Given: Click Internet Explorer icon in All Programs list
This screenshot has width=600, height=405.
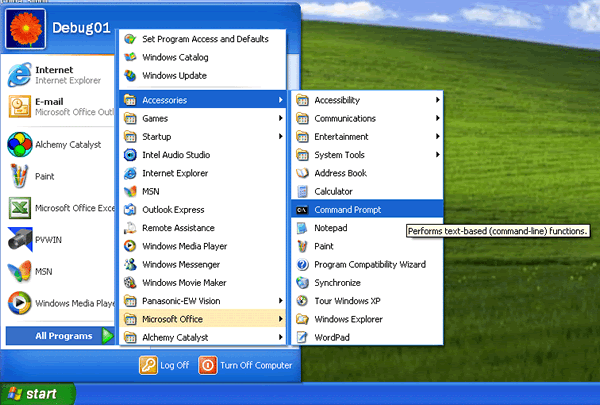Looking at the screenshot, I should pyautogui.click(x=130, y=173).
